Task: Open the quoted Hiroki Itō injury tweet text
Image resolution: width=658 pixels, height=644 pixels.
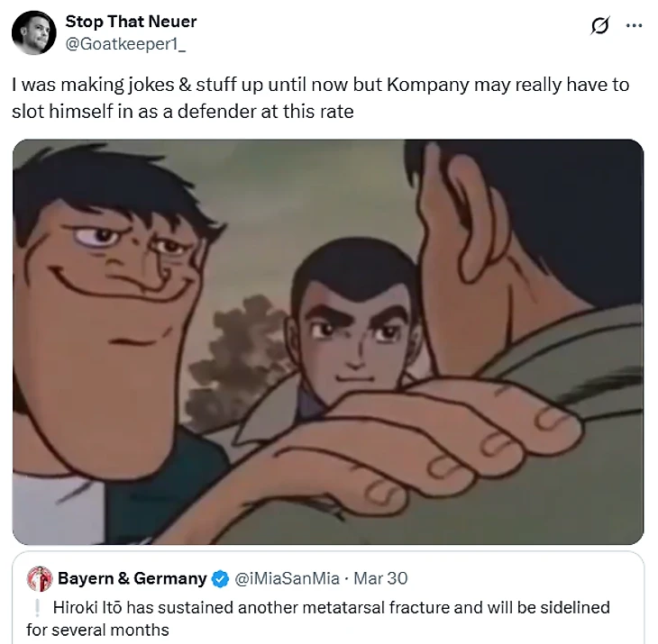Action: click(317, 619)
